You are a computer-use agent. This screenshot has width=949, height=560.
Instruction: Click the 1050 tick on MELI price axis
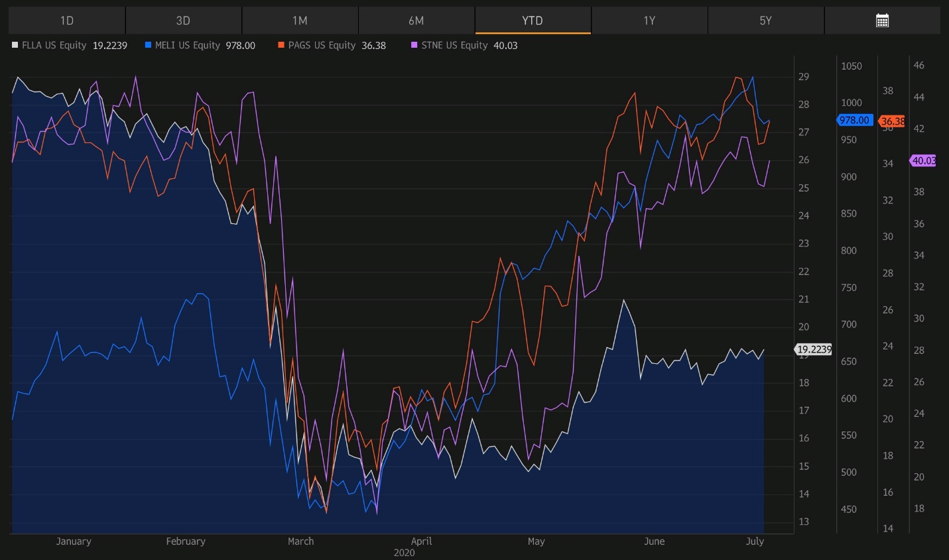click(852, 66)
